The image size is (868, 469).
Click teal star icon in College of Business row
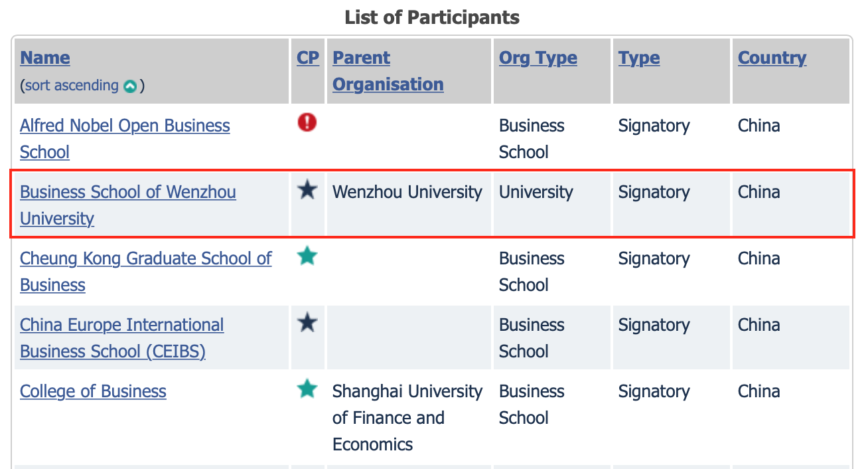[x=307, y=389]
